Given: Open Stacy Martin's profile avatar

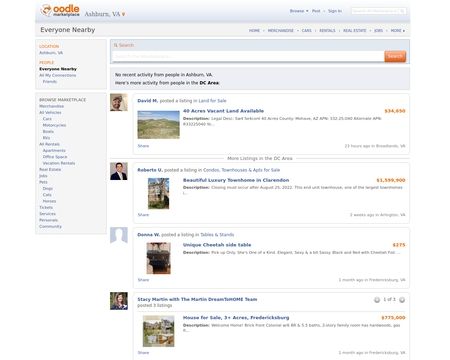Looking at the screenshot, I should tap(119, 301).
